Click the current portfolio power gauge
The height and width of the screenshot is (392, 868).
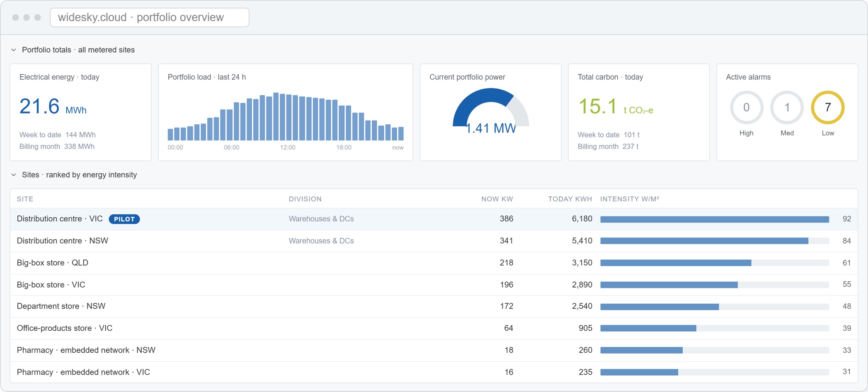491,107
